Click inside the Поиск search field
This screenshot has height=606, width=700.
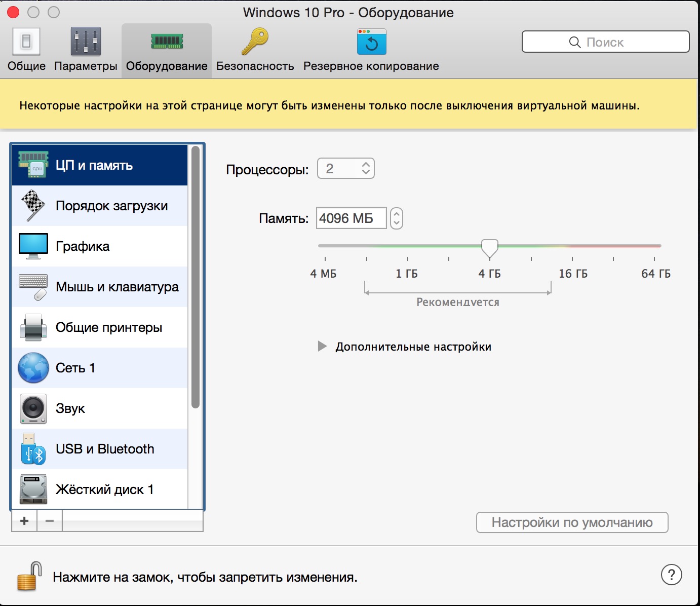pos(605,42)
